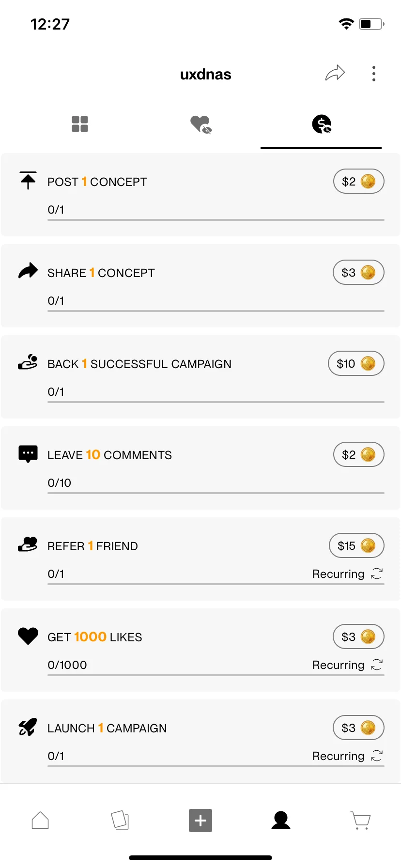
Task: Tap the hand-coin icon for Back Campaign
Action: pyautogui.click(x=28, y=362)
